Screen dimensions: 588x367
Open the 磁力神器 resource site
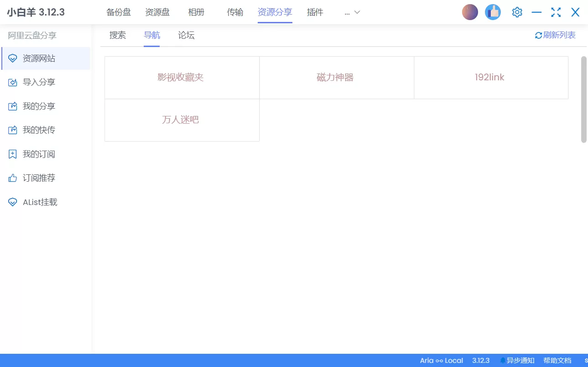pos(336,77)
